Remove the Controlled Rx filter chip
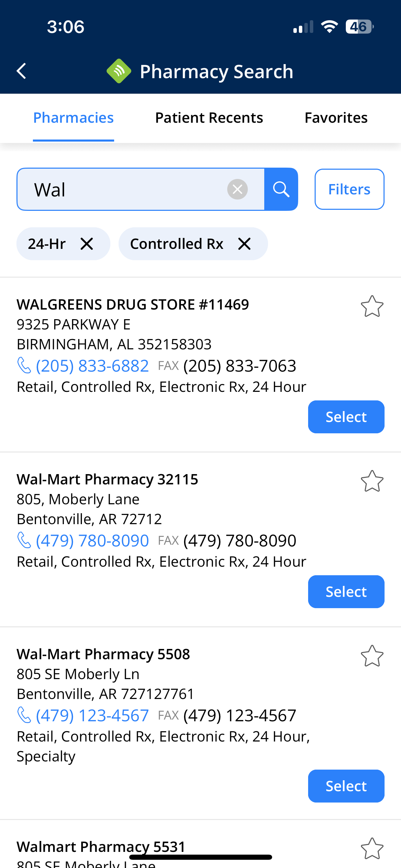Image resolution: width=401 pixels, height=868 pixels. click(244, 244)
